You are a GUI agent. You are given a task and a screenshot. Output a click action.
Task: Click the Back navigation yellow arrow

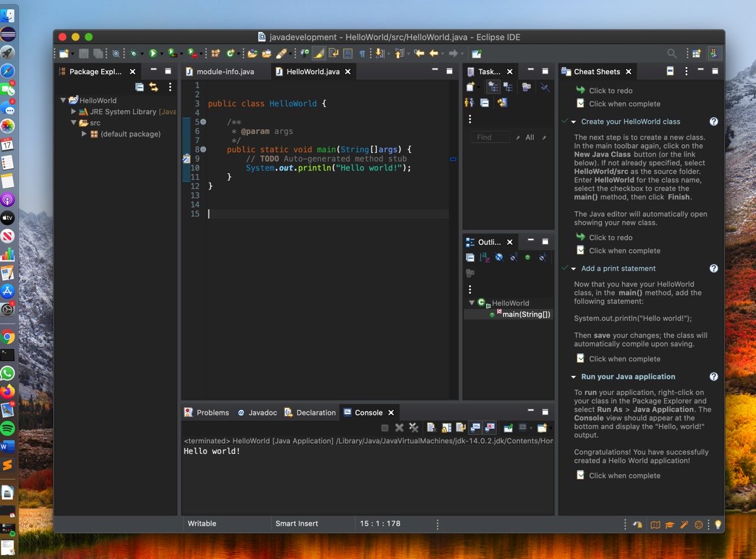click(x=434, y=54)
